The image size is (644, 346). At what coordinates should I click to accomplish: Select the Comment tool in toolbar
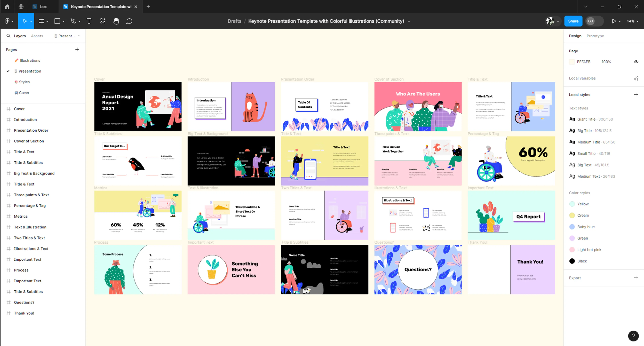click(x=129, y=21)
